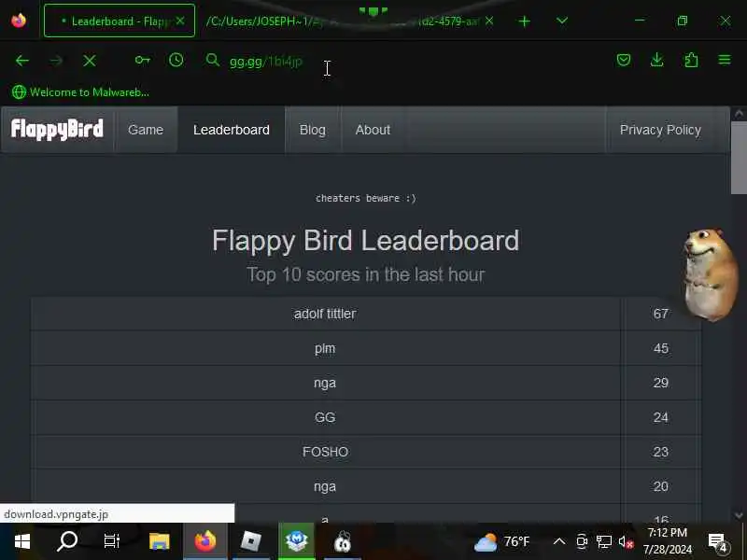
Task: Click the FlappyBird site logo
Action: tap(57, 130)
